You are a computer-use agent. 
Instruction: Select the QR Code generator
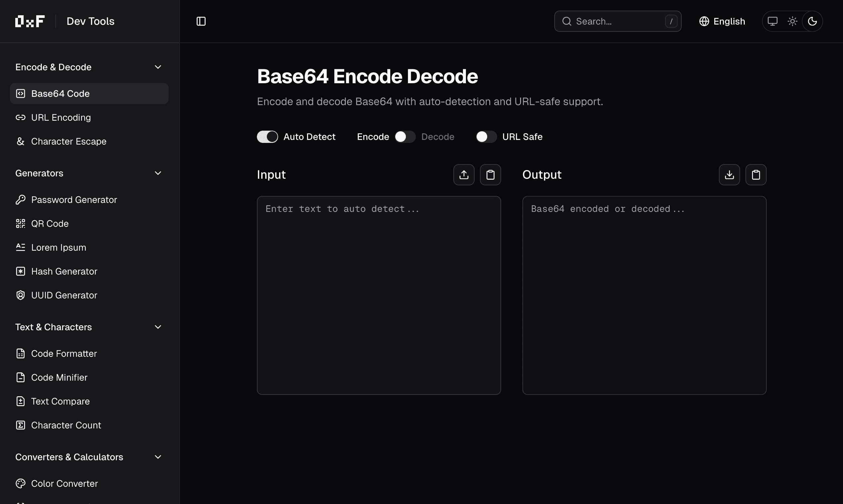point(50,223)
